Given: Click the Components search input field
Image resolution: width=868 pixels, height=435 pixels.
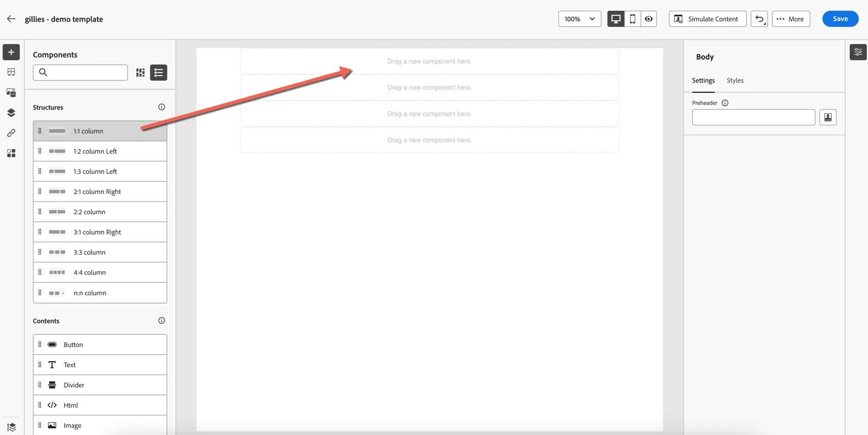Looking at the screenshot, I should (x=80, y=72).
